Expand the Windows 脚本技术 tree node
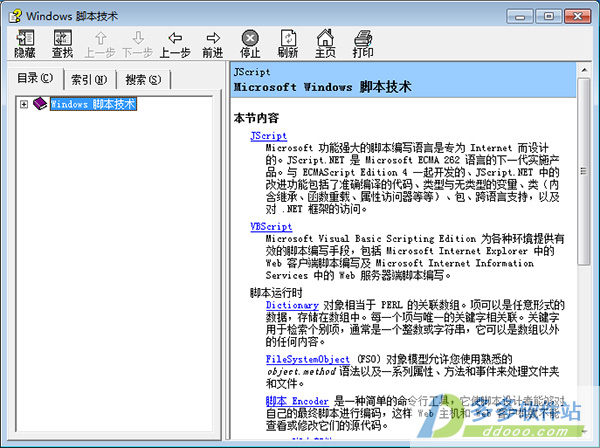 [x=24, y=104]
